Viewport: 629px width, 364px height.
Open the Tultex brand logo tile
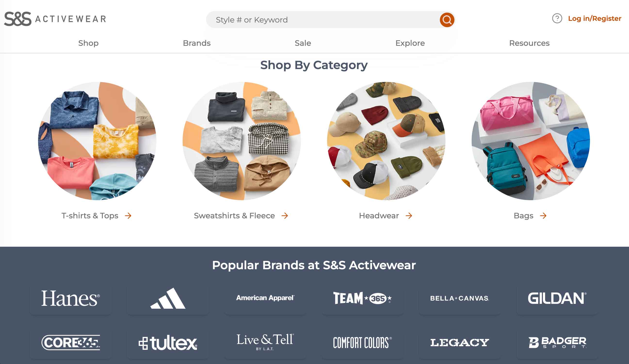(x=168, y=343)
